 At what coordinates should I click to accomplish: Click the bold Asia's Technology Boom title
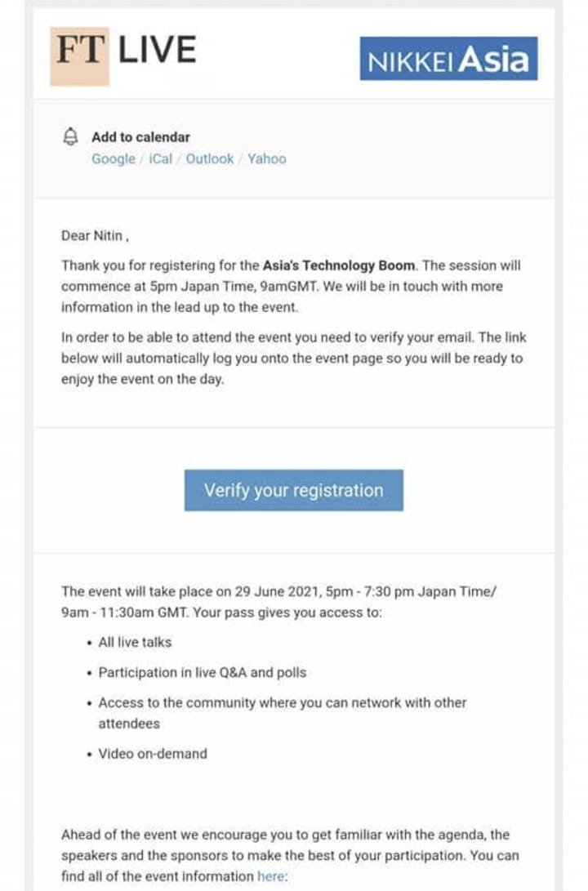coord(339,265)
